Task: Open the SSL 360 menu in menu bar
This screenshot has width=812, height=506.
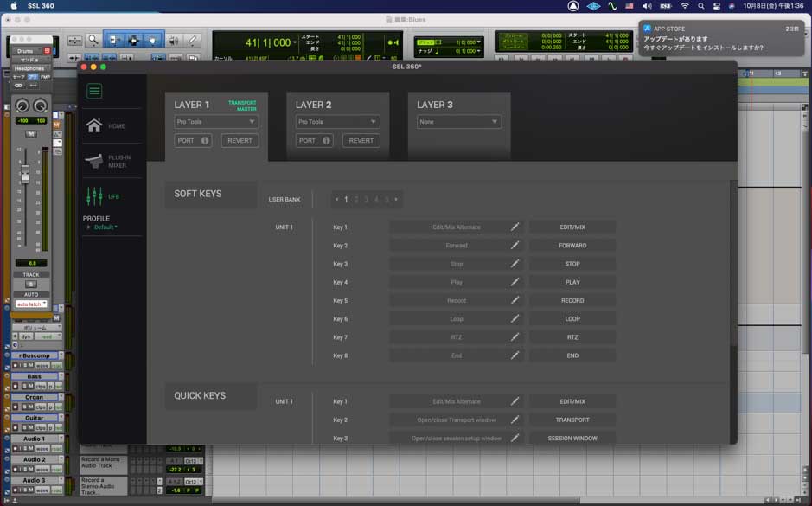Action: point(41,6)
